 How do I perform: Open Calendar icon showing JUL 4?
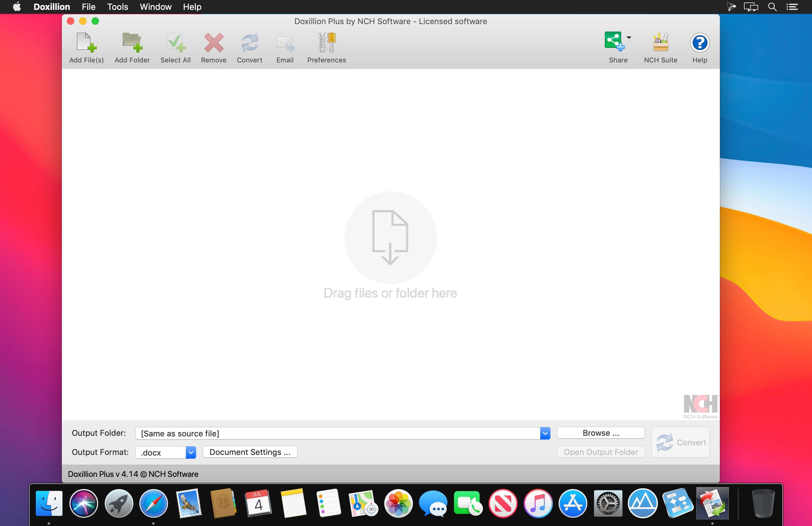coord(258,503)
